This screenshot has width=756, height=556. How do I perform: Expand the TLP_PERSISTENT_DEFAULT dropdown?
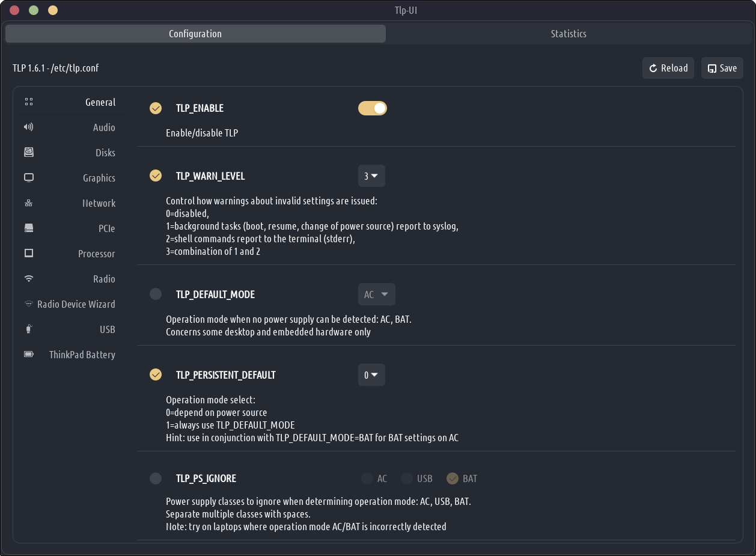[371, 375]
